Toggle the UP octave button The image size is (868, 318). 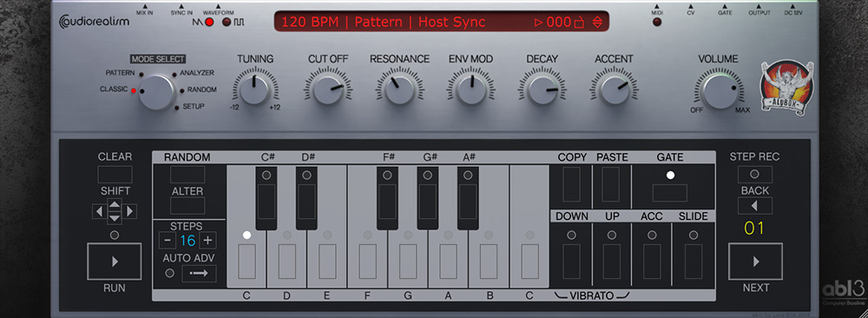click(x=612, y=261)
